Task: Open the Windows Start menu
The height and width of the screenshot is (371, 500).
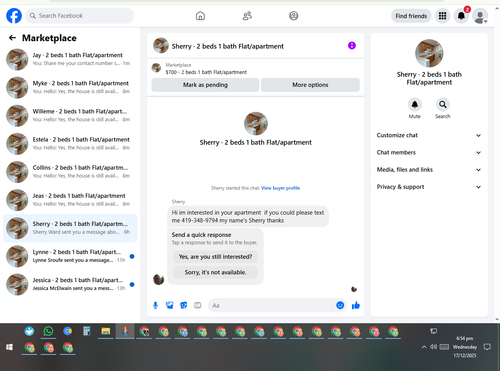Action: click(x=9, y=347)
